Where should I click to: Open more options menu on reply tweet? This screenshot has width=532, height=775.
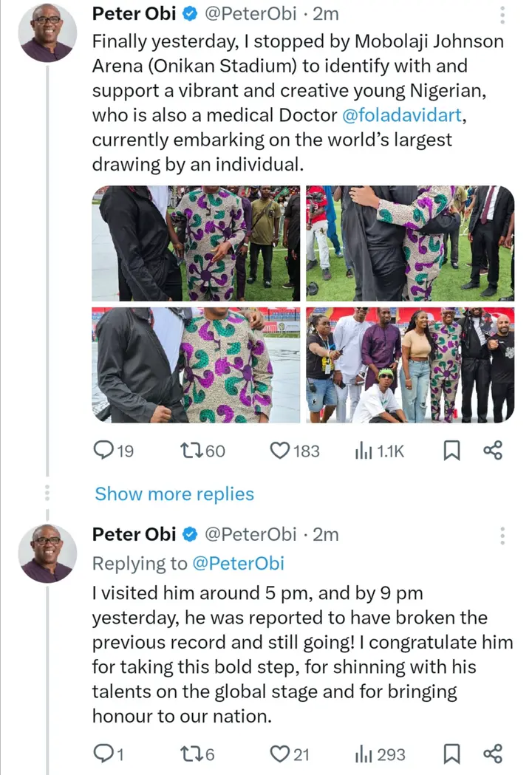click(x=503, y=535)
